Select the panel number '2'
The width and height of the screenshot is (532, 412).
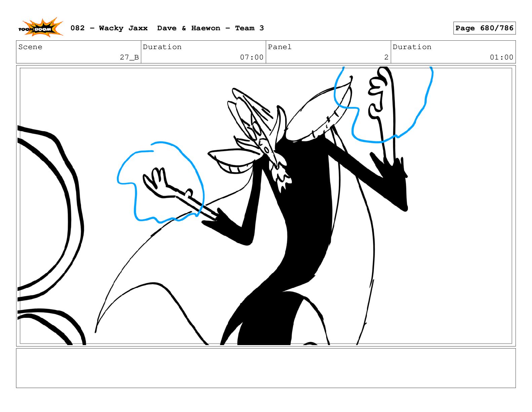tap(386, 58)
